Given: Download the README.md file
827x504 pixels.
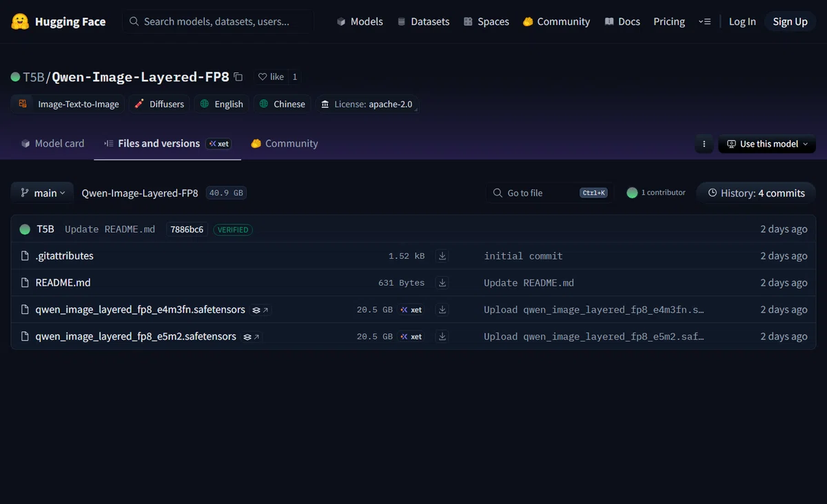Looking at the screenshot, I should tap(442, 282).
